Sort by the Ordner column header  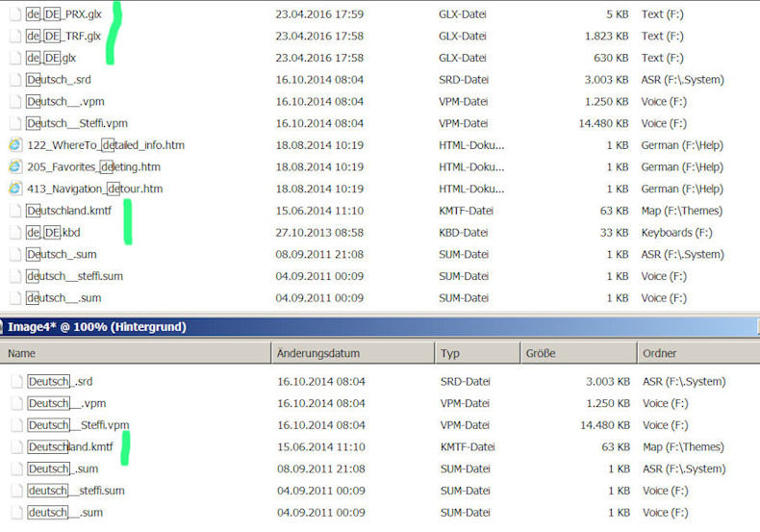[x=698, y=353]
